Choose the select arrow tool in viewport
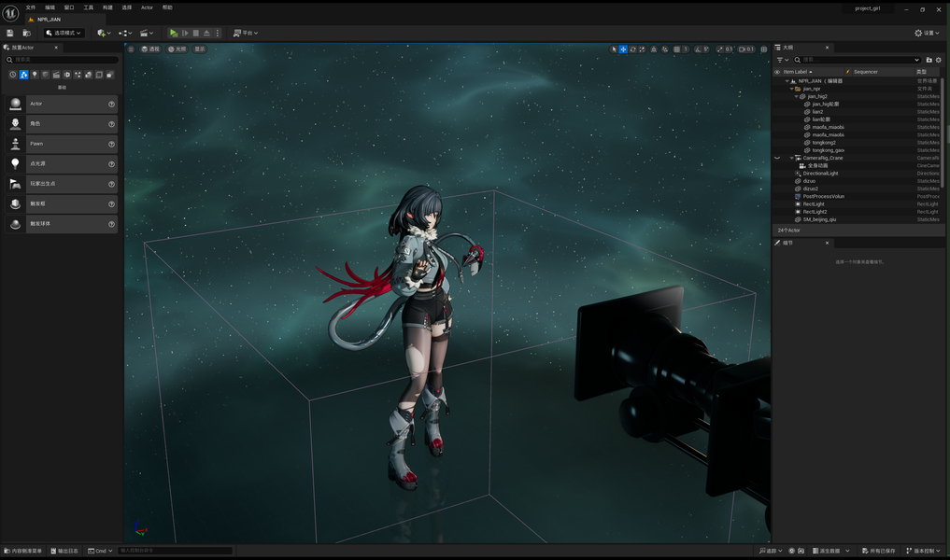This screenshot has height=560, width=950. click(x=614, y=49)
